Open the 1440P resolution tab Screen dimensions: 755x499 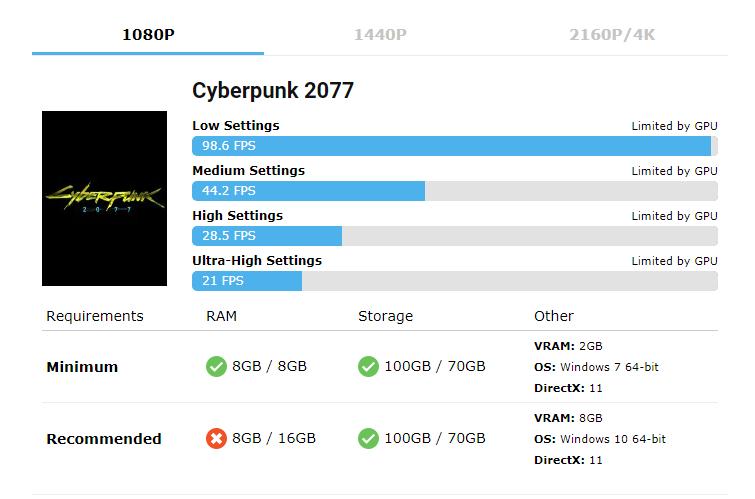click(x=380, y=35)
